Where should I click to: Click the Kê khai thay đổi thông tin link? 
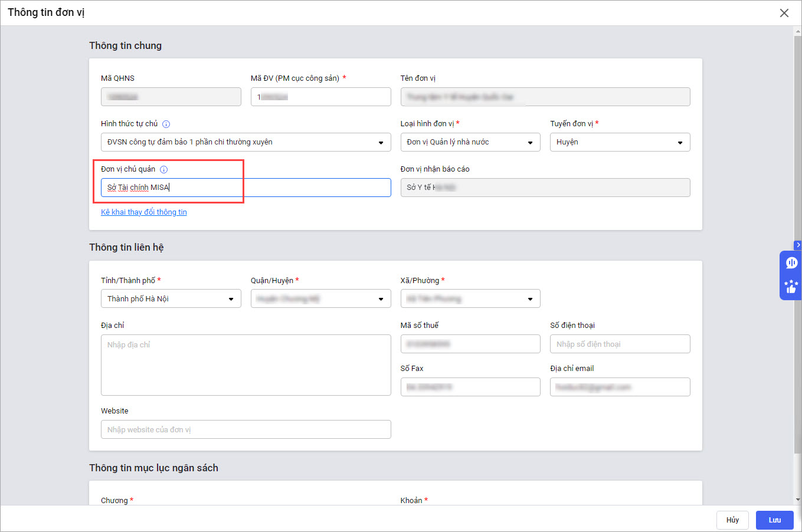144,212
